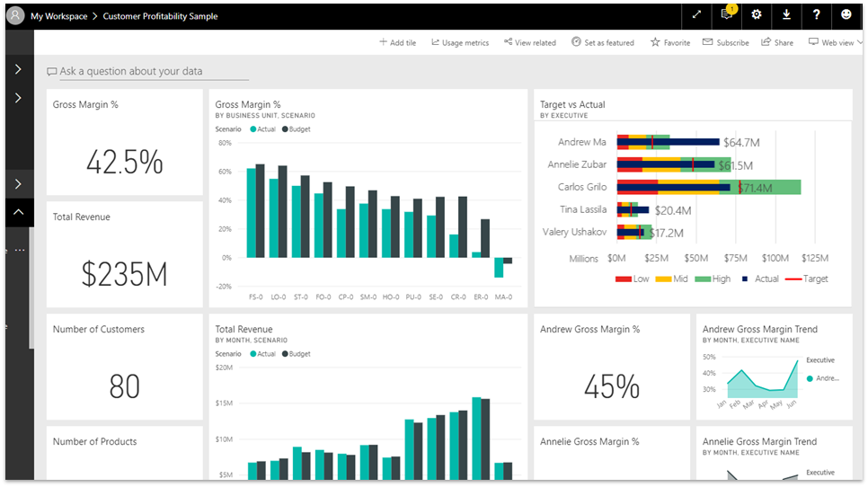Collapse the sidebar section with up chevron
Screen dimensions: 868x487
pyautogui.click(x=18, y=212)
